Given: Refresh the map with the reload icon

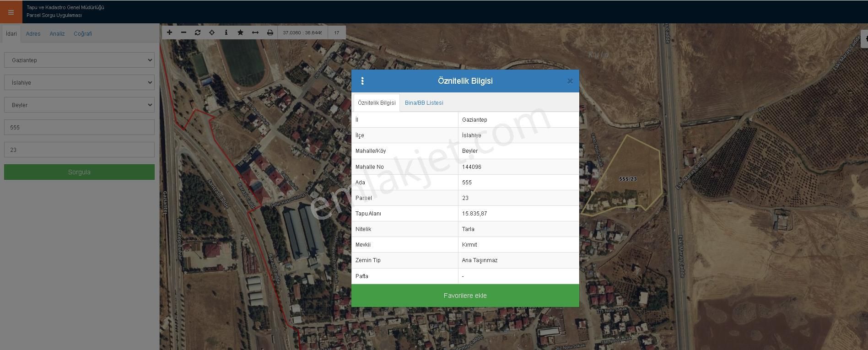Looking at the screenshot, I should (198, 32).
